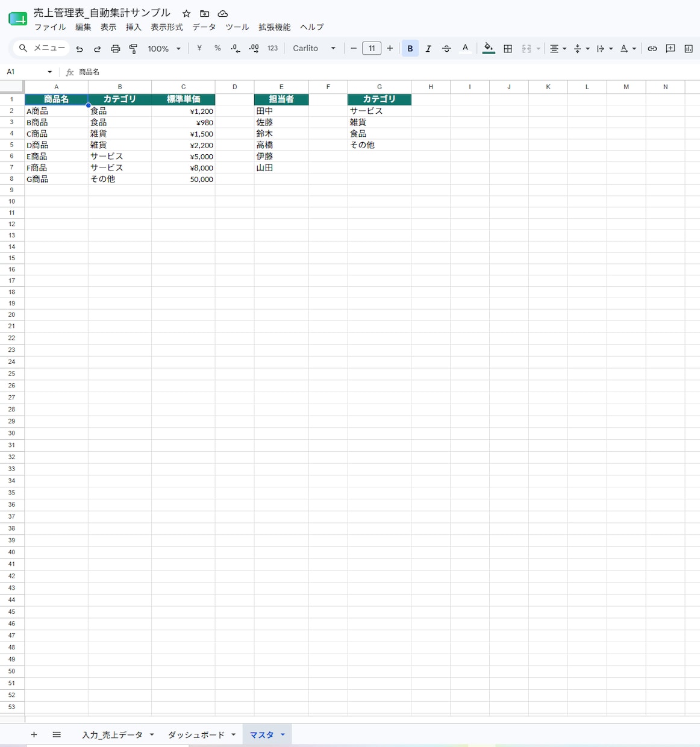Open the ファイル menu

pyautogui.click(x=50, y=27)
